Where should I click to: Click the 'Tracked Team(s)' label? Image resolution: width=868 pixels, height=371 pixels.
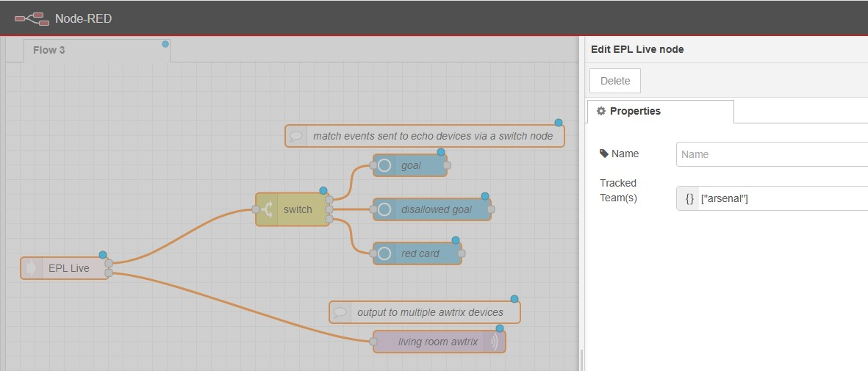click(x=618, y=190)
